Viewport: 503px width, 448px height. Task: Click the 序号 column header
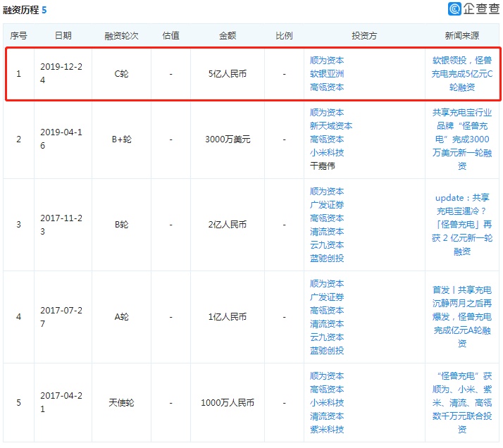click(18, 36)
